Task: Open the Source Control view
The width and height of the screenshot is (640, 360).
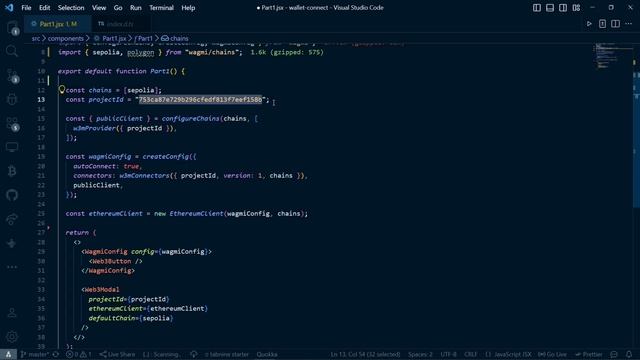Action: point(12,76)
